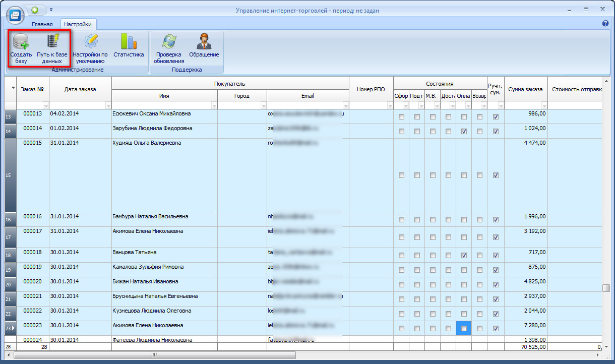This screenshot has height=364, width=615.
Task: Toggle Ручн. сум. checkbox for order 000013
Action: [496, 116]
